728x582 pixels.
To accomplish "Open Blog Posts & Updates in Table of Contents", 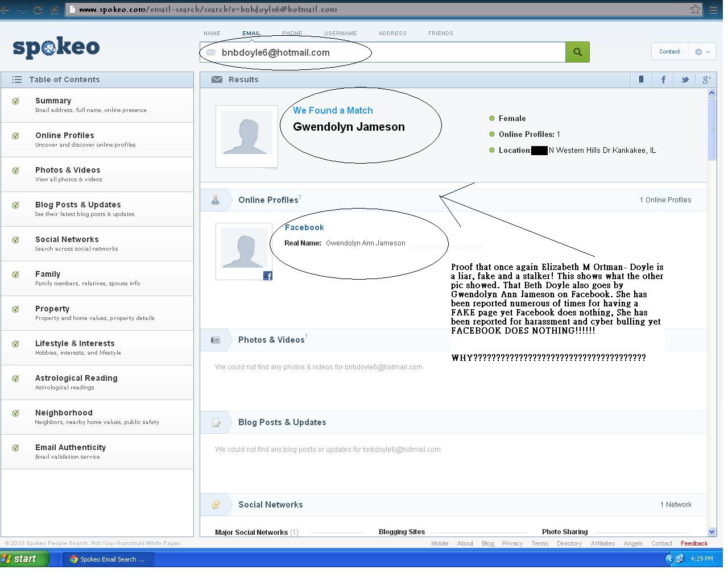I will click(x=97, y=209).
